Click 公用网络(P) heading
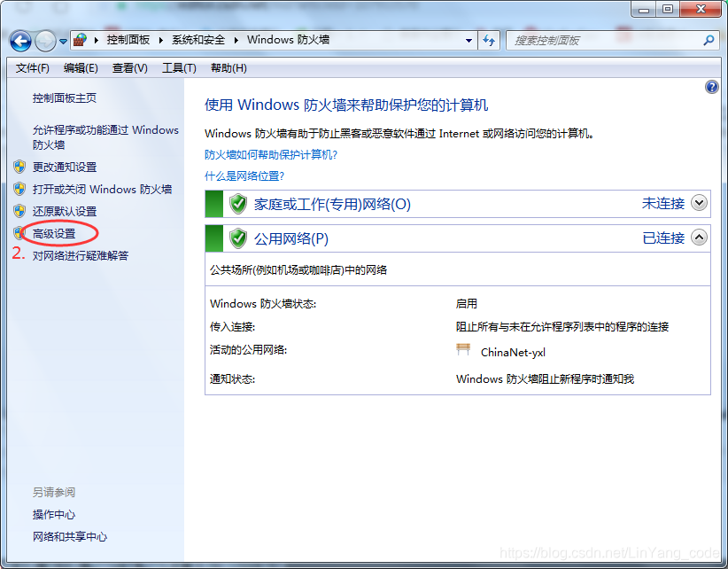This screenshot has height=569, width=728. (x=291, y=238)
